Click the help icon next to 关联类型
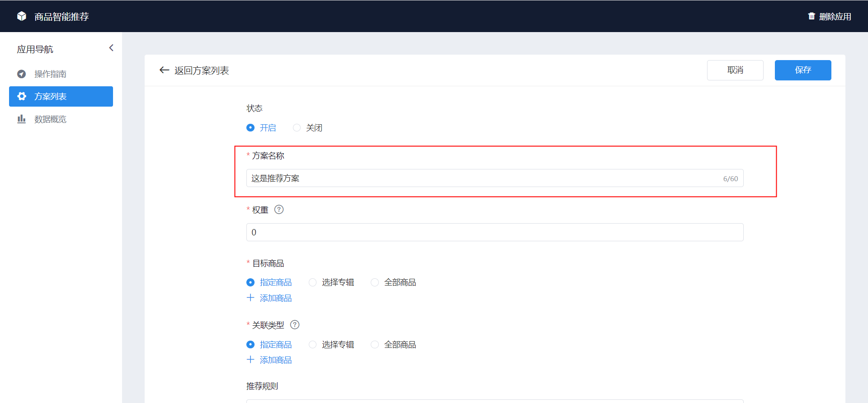 (x=295, y=325)
